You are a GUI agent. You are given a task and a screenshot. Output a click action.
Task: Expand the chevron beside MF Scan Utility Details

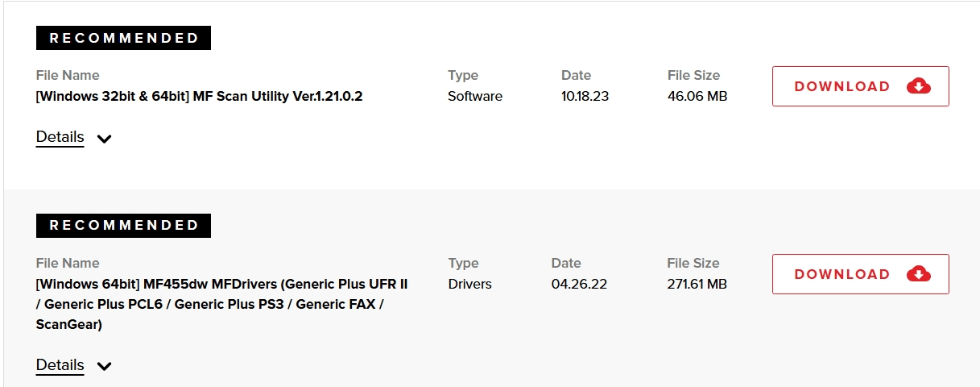[104, 139]
